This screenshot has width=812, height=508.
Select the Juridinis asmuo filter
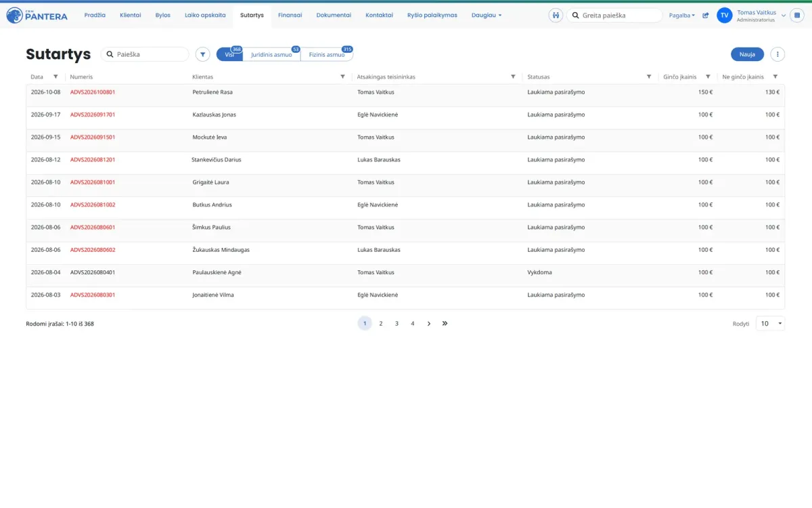point(271,54)
